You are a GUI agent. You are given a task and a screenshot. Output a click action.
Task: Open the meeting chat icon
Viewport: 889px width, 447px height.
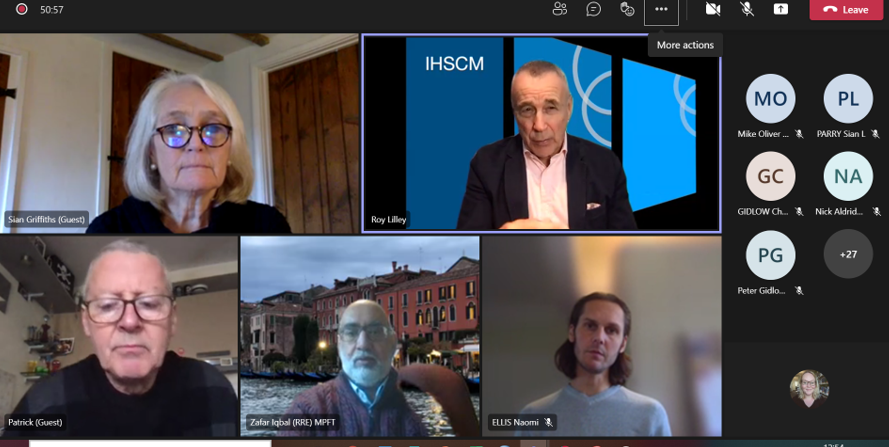click(594, 9)
